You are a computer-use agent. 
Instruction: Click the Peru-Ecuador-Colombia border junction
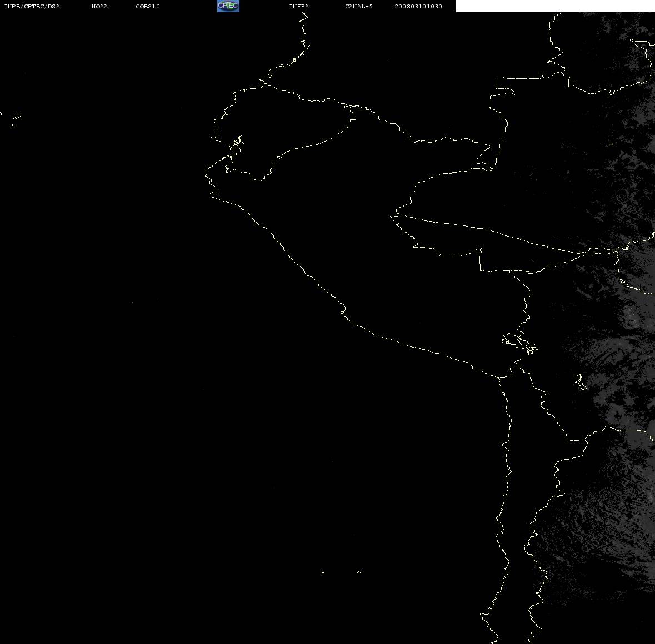coord(350,107)
